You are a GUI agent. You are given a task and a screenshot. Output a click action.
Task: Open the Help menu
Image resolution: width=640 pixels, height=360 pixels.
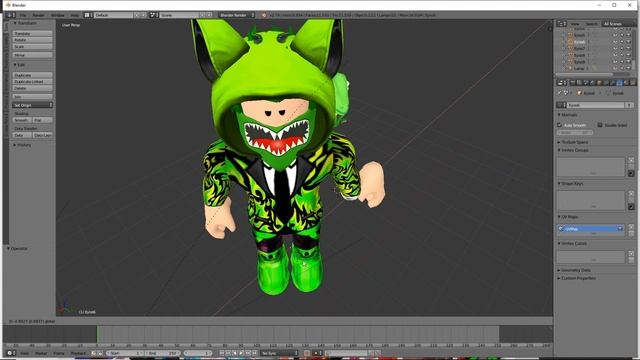(x=75, y=15)
